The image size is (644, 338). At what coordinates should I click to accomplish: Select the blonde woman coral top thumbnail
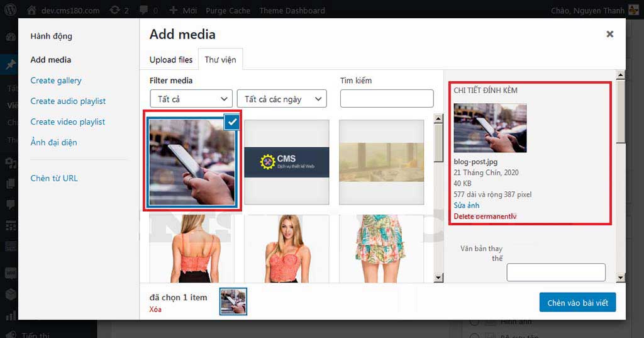coord(287,249)
